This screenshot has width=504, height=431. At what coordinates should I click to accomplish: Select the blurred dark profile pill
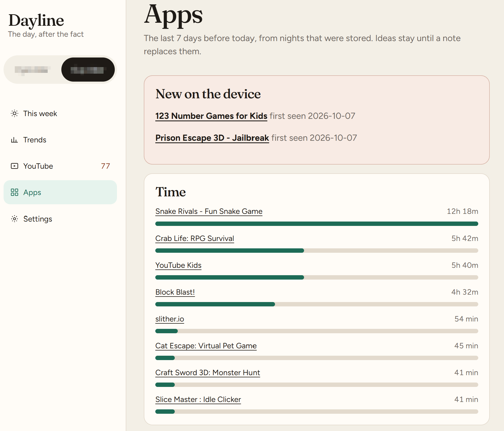pos(88,70)
